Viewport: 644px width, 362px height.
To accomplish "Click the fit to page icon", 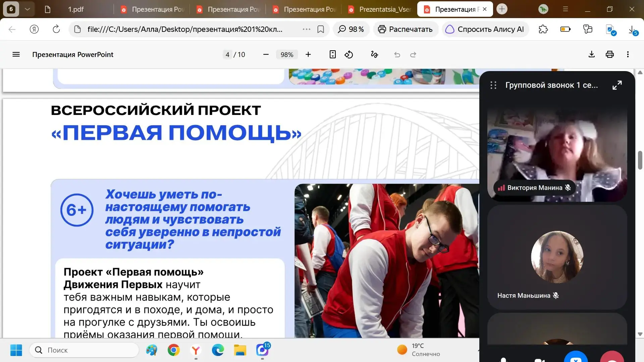I will pyautogui.click(x=332, y=55).
